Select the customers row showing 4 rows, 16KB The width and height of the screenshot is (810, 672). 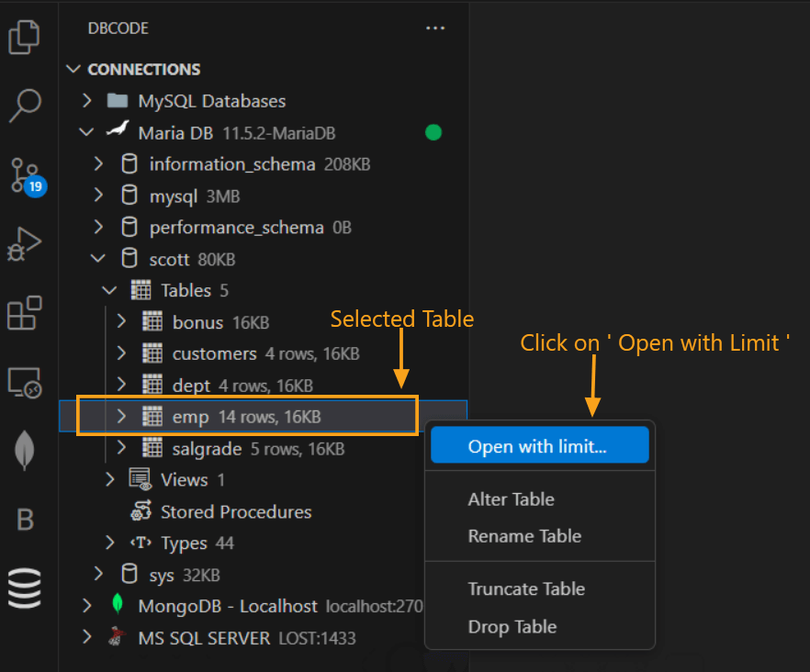pyautogui.click(x=264, y=353)
